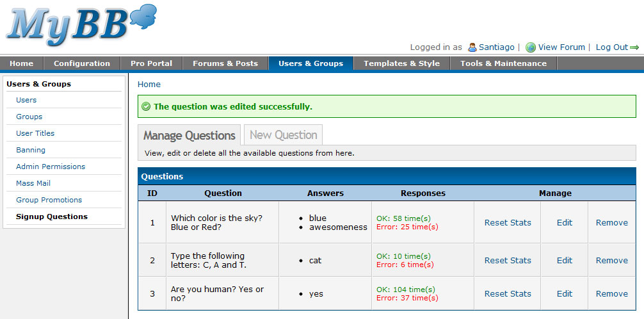Reset stats for the sky color question
The height and width of the screenshot is (319, 644).
click(508, 223)
